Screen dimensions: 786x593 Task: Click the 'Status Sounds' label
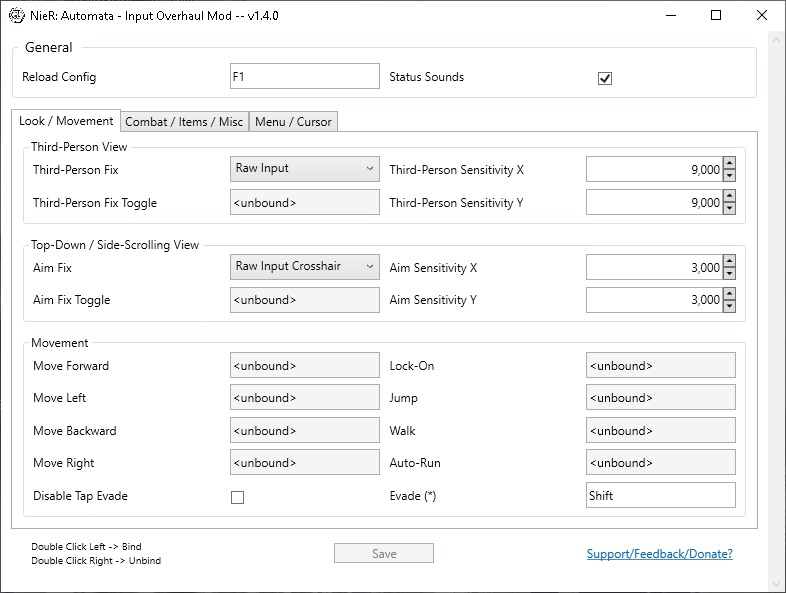click(427, 77)
